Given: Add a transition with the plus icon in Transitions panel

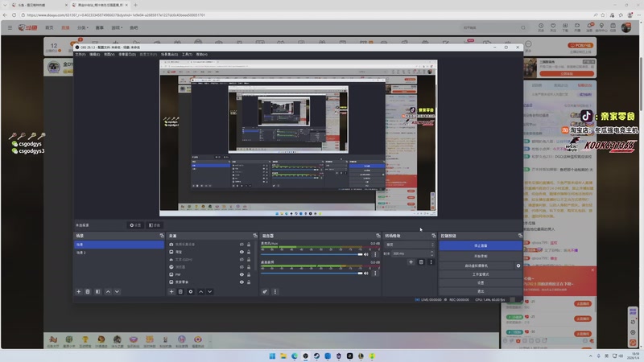Looking at the screenshot, I should click(411, 262).
